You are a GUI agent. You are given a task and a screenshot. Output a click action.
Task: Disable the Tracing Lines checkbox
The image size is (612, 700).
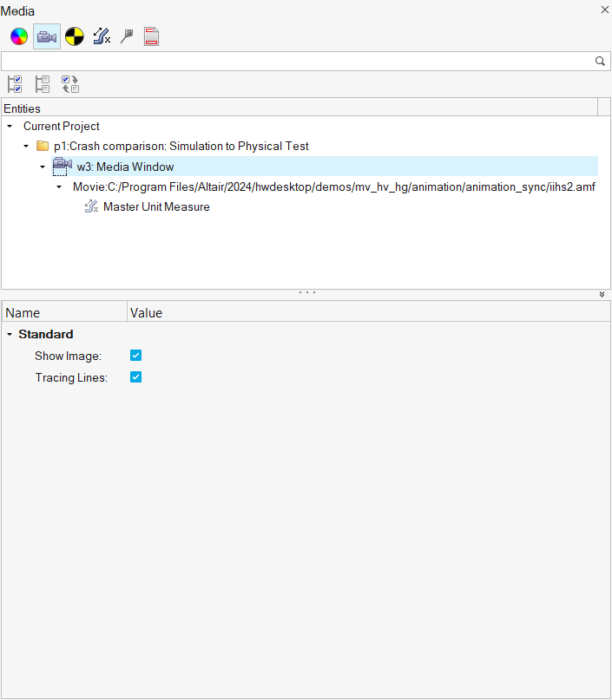click(x=135, y=377)
